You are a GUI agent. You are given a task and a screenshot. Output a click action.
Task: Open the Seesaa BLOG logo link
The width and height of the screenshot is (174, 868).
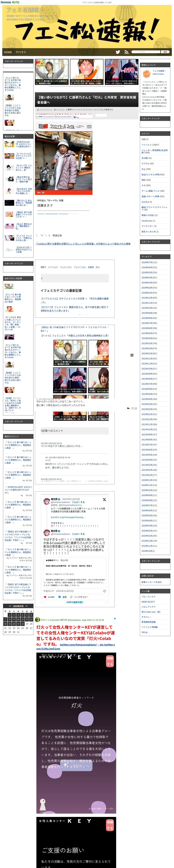point(10,2)
